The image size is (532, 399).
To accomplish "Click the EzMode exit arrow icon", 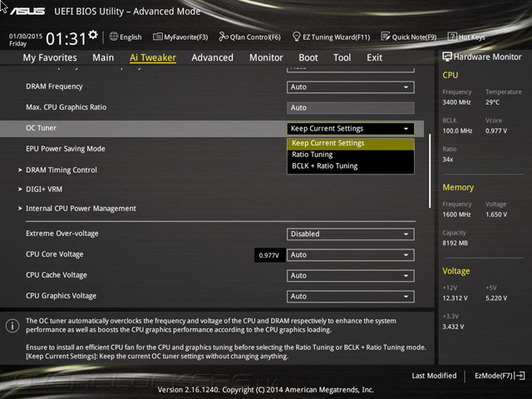I will [520, 376].
